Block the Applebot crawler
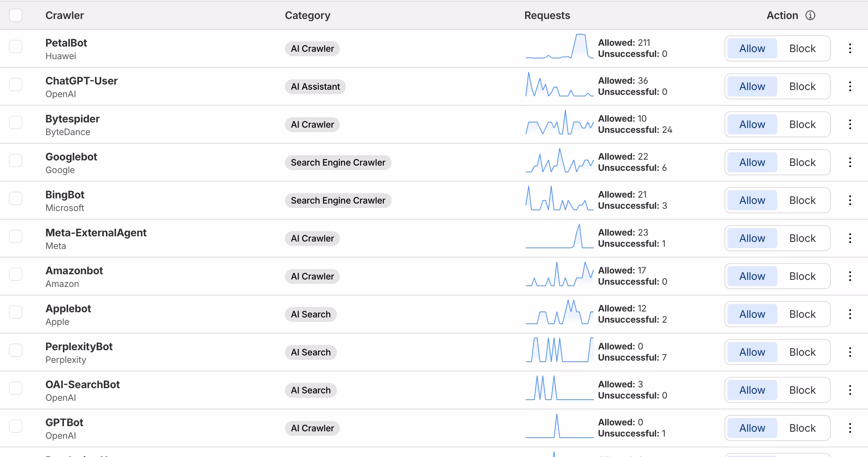The height and width of the screenshot is (457, 868). pyautogui.click(x=803, y=314)
